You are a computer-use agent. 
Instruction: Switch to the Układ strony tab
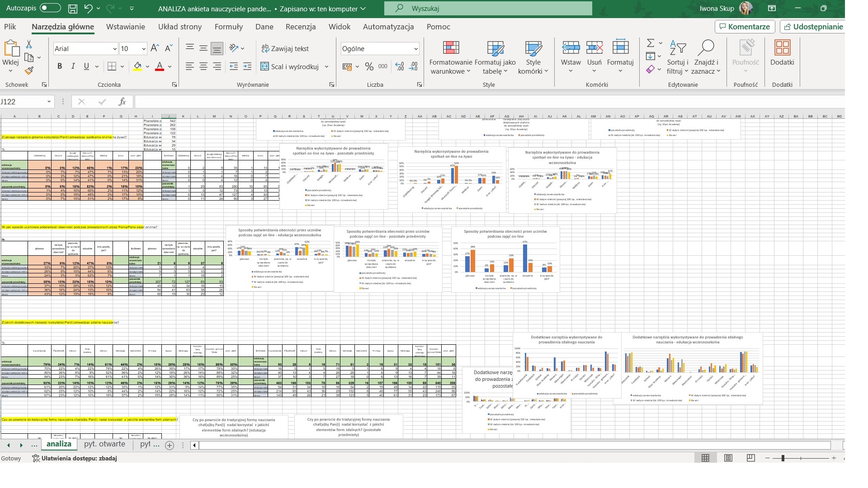(180, 27)
